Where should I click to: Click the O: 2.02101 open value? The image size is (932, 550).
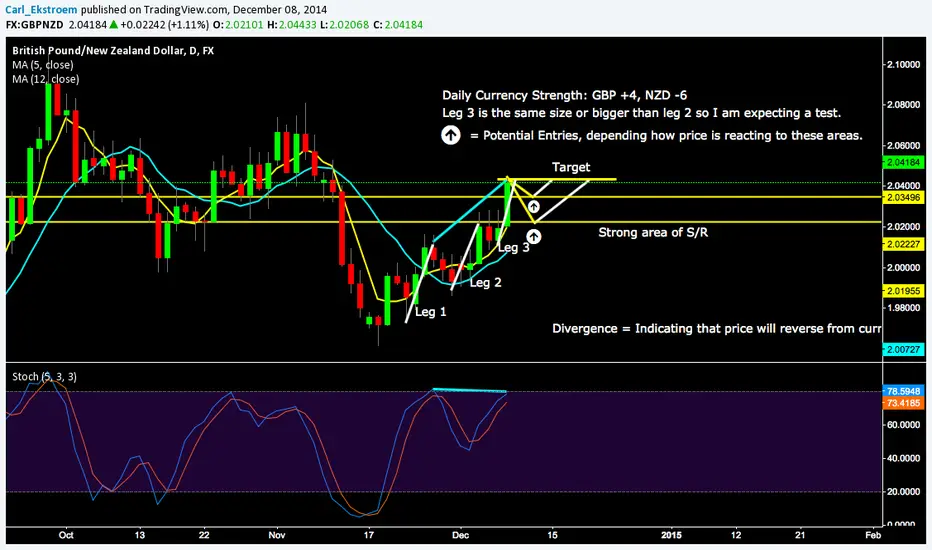tap(238, 25)
